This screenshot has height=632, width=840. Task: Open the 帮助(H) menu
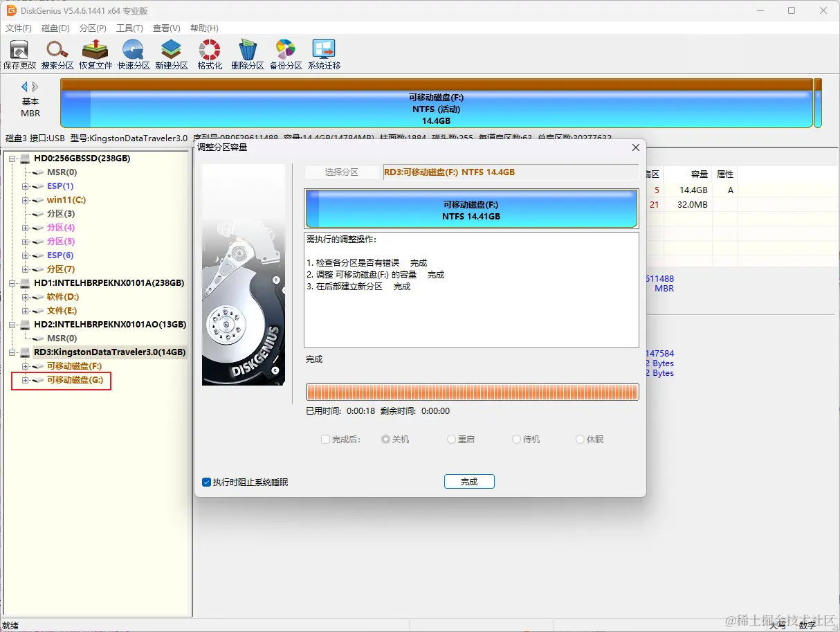[x=203, y=28]
